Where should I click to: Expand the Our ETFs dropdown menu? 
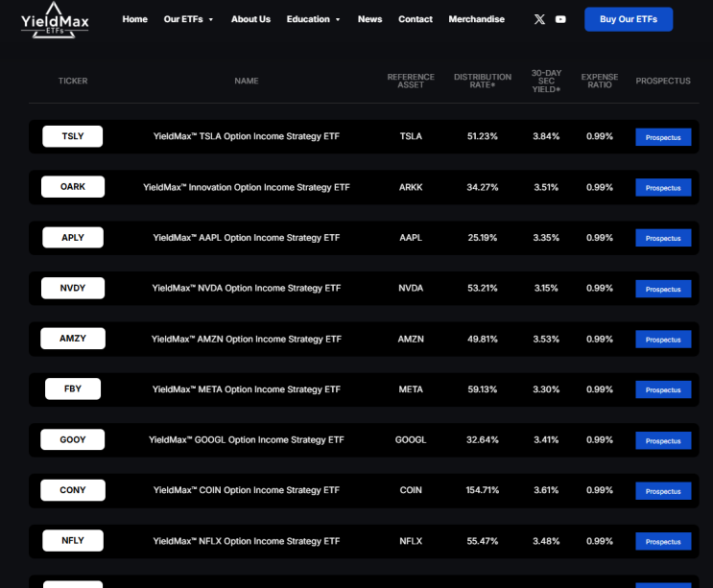188,19
